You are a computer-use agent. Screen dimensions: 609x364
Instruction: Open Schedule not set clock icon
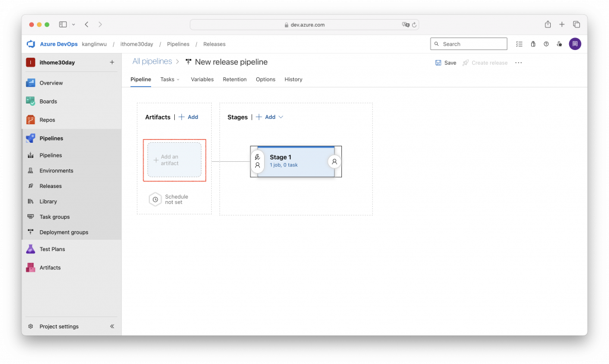[x=155, y=199]
